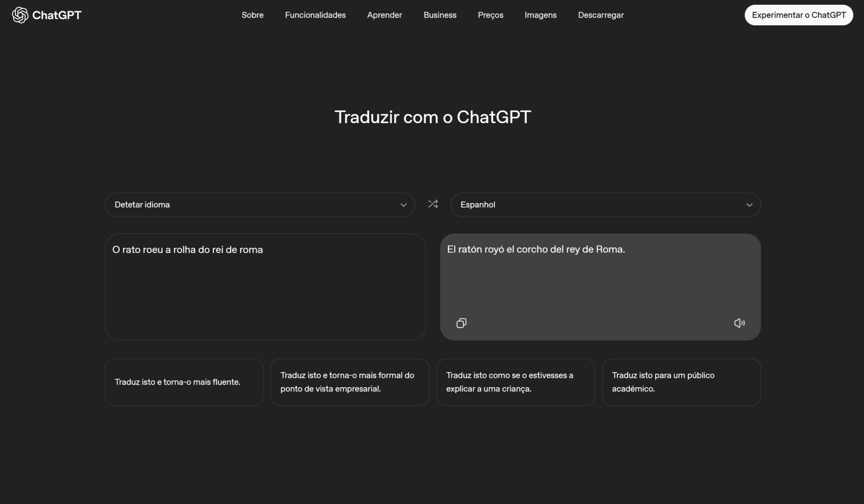Pick 'explicar a uma criança' suggestion
The image size is (864, 504).
click(x=516, y=382)
